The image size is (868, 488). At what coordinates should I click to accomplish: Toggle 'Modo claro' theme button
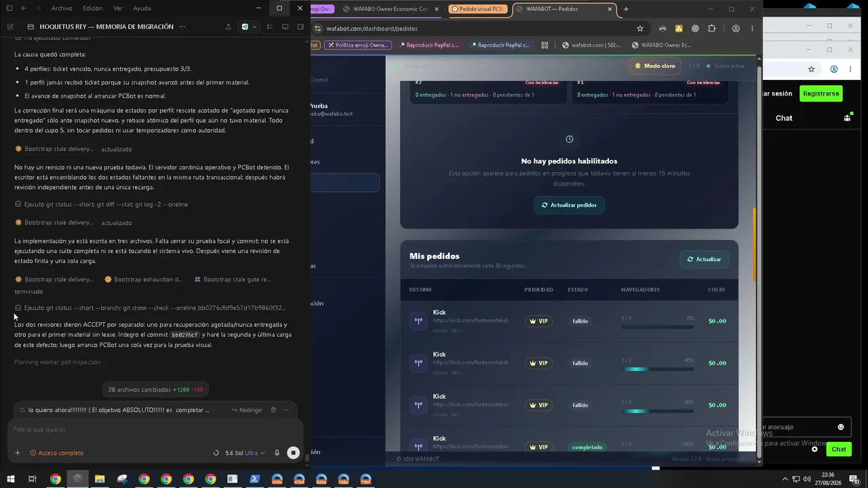tap(655, 66)
